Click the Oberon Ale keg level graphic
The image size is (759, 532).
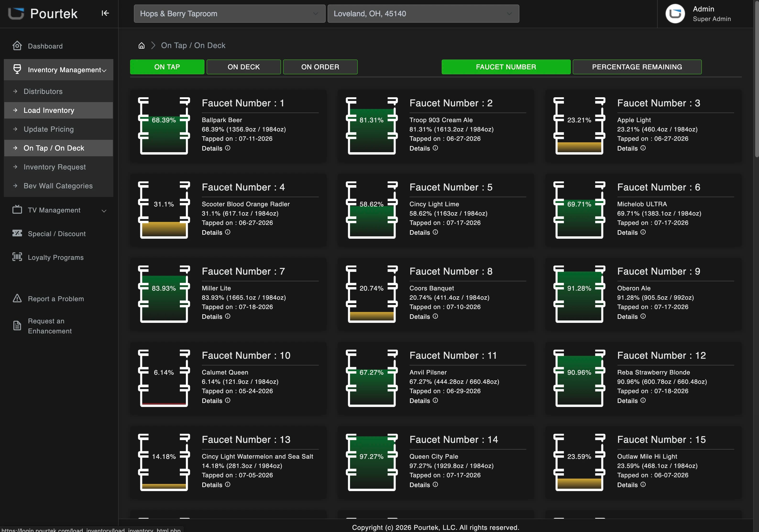[579, 294]
